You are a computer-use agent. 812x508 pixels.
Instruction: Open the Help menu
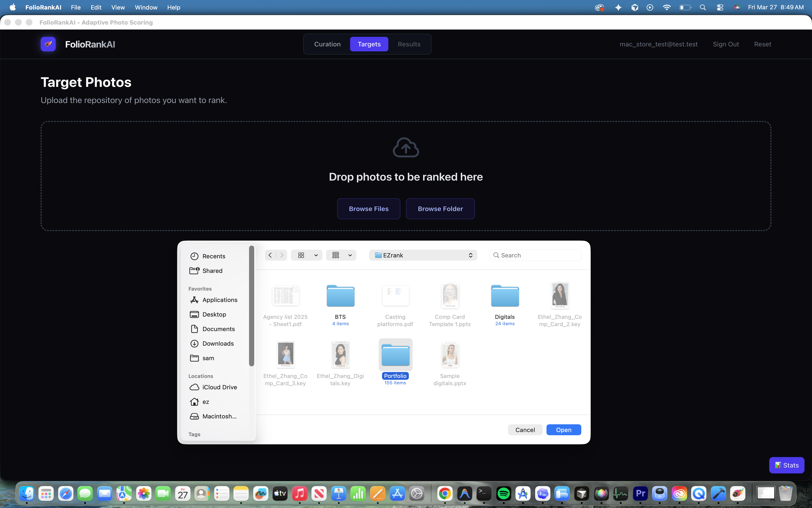coord(173,7)
